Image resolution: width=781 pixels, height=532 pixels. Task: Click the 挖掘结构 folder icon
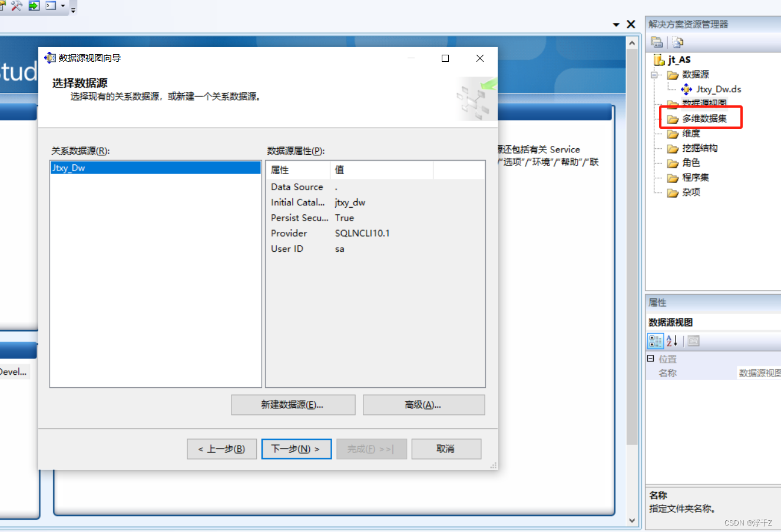coord(673,148)
